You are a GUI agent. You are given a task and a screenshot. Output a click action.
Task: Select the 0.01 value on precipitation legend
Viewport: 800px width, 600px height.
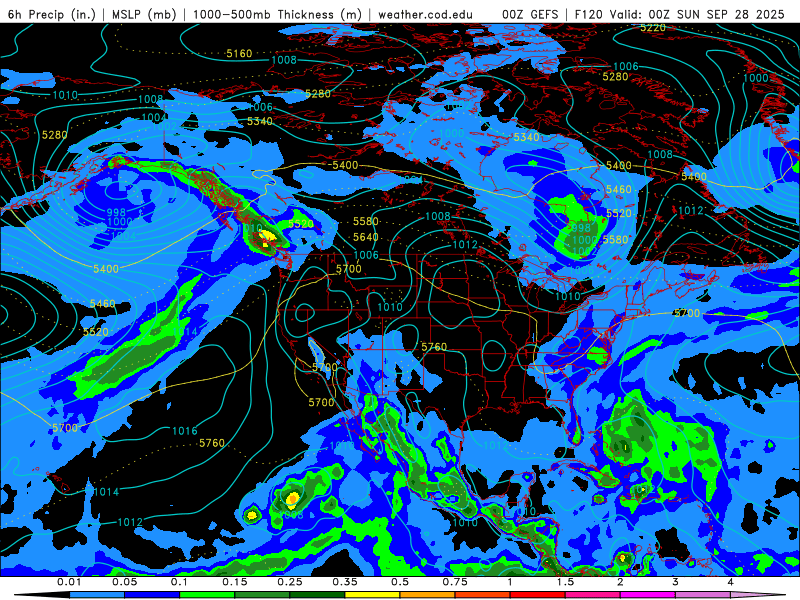[x=69, y=582]
